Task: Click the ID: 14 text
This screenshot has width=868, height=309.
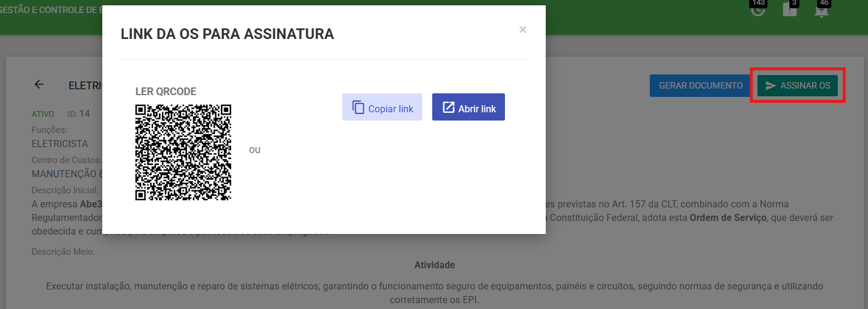Action: pos(79,113)
